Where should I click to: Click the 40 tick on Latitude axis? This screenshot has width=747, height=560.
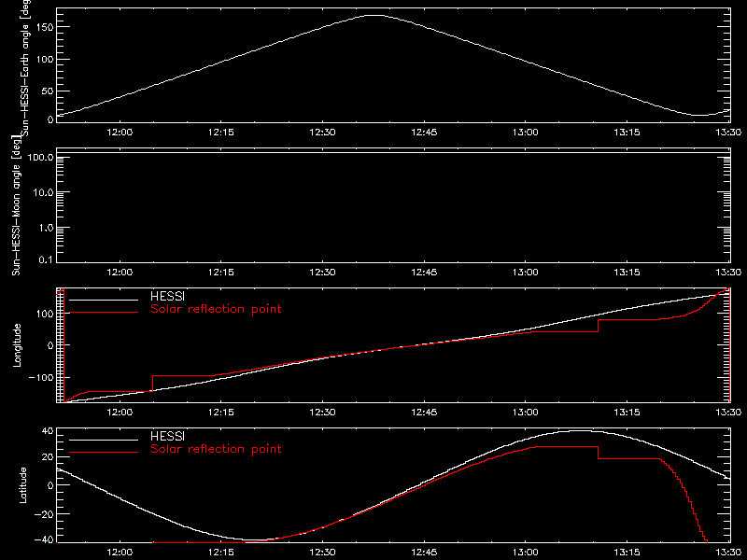[x=48, y=431]
